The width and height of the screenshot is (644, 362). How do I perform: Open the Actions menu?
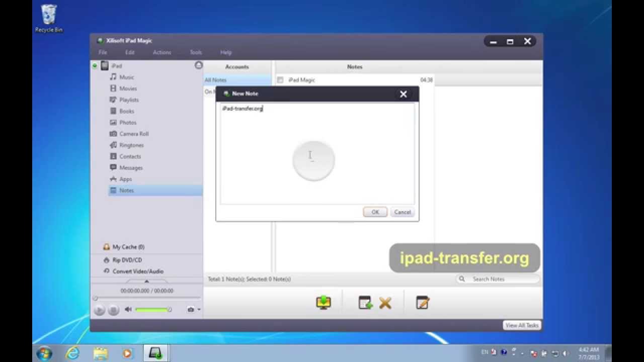click(162, 52)
